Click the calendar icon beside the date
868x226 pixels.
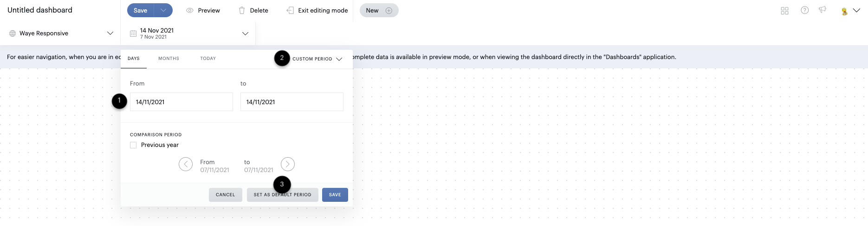tap(133, 33)
